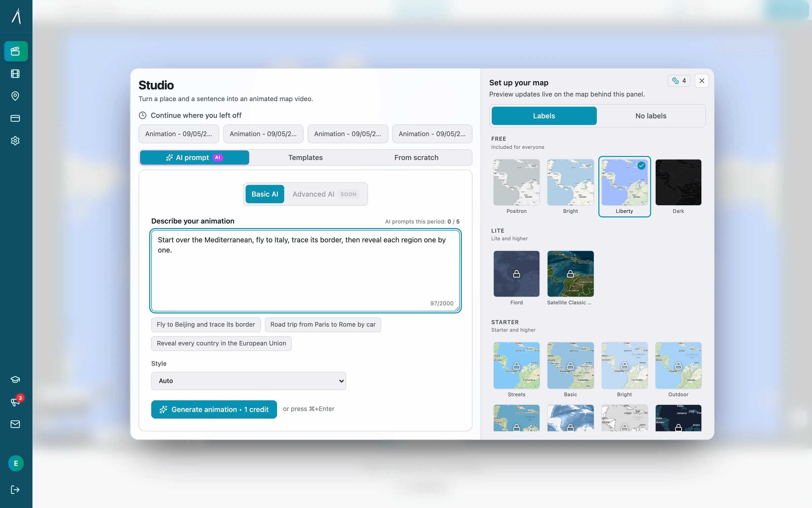This screenshot has width=812, height=508.
Task: Click the clock icon beside Continue where you left off
Action: click(143, 115)
